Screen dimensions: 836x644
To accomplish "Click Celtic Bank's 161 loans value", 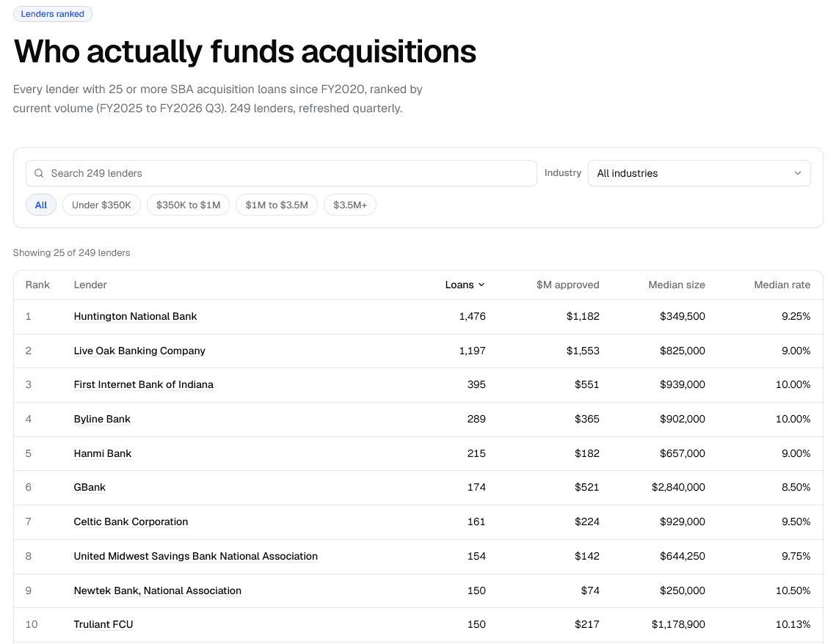I will tap(476, 522).
